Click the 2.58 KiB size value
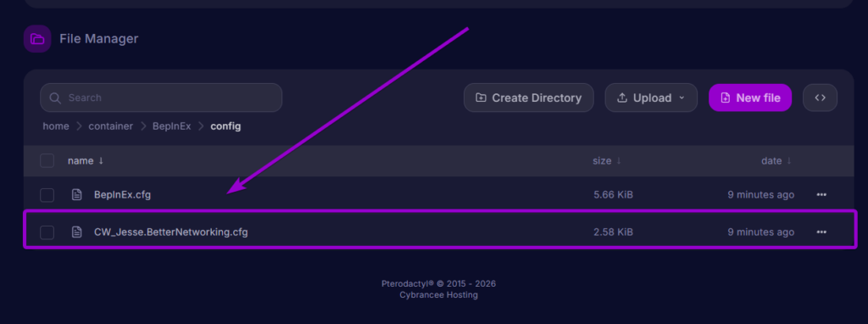The height and width of the screenshot is (324, 868). tap(613, 232)
